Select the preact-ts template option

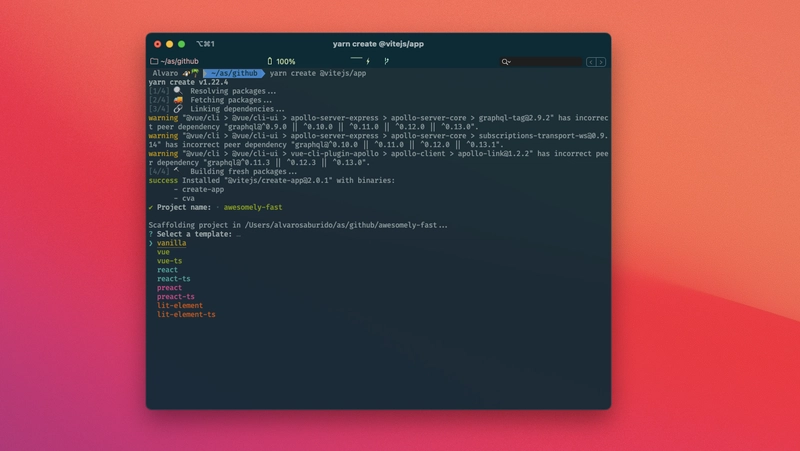coord(176,296)
